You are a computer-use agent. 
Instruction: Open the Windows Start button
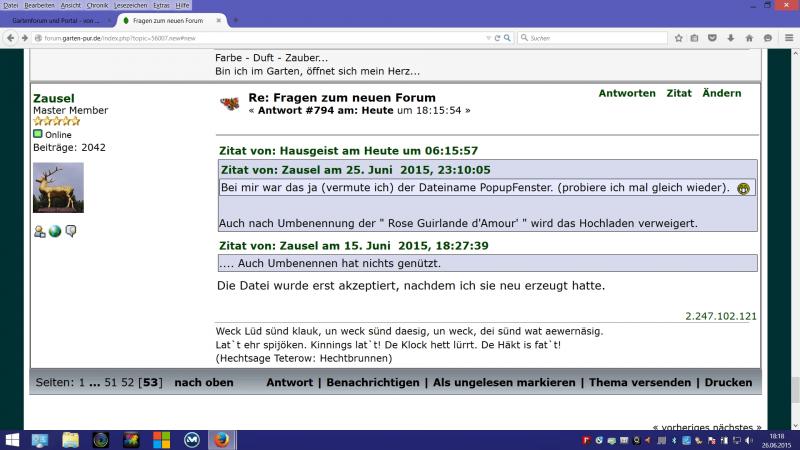point(12,440)
